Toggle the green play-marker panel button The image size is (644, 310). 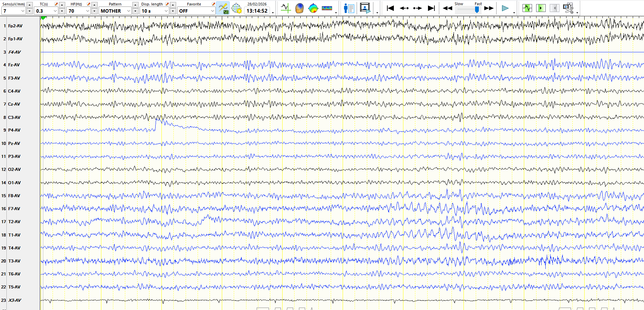tap(541, 8)
